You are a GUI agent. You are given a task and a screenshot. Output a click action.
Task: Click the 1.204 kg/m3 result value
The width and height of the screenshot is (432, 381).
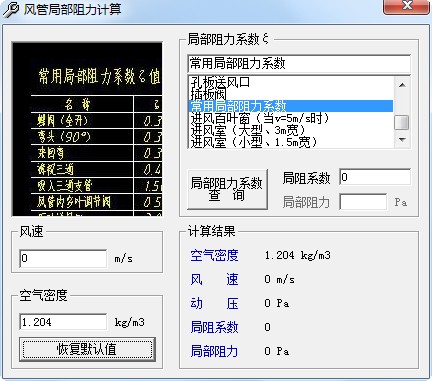(297, 256)
